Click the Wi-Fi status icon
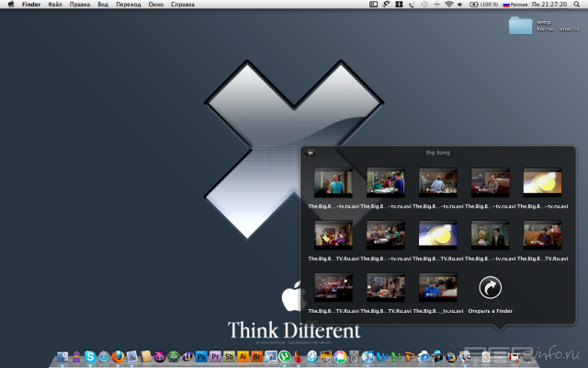The height and width of the screenshot is (368, 588). click(x=448, y=5)
